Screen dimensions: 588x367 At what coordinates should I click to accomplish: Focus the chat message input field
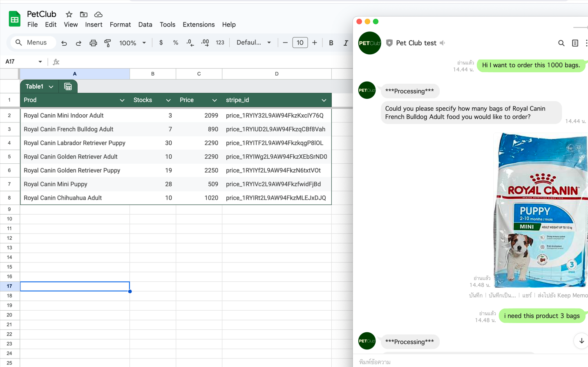coord(470,362)
